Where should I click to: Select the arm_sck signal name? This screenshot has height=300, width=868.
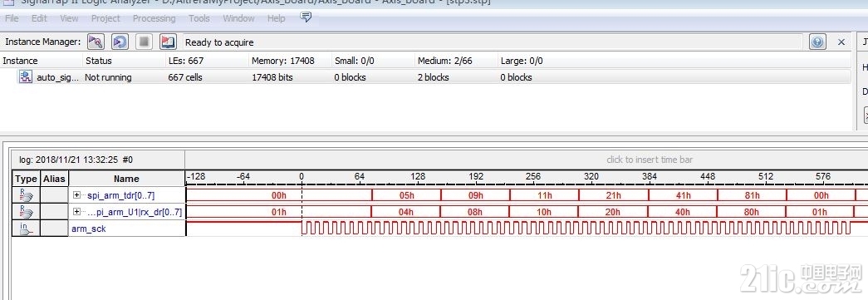pyautogui.click(x=89, y=228)
